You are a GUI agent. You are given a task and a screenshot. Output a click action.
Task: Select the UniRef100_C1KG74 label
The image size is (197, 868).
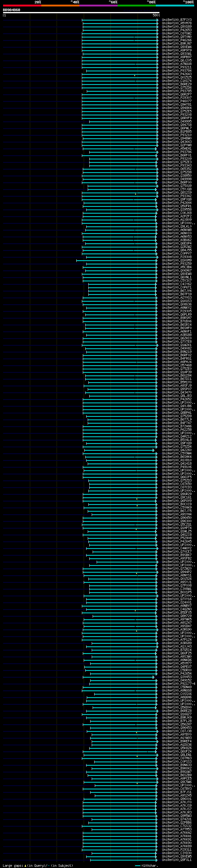176,81
